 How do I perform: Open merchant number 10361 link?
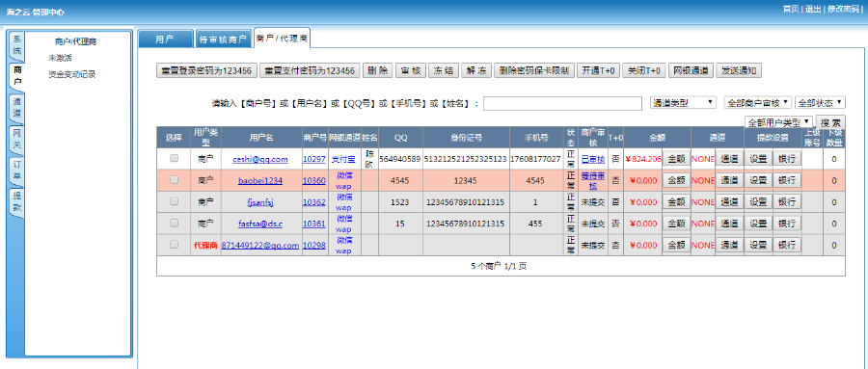click(313, 224)
